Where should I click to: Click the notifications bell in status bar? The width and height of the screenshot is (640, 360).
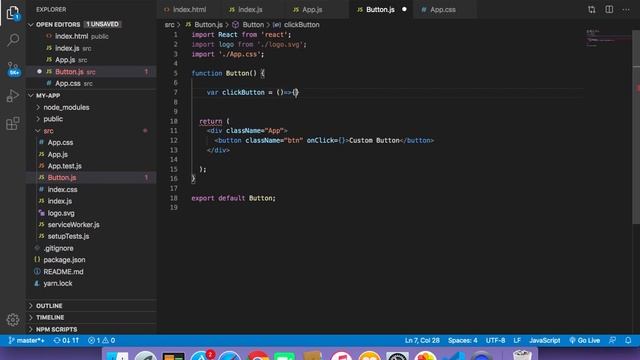(628, 340)
